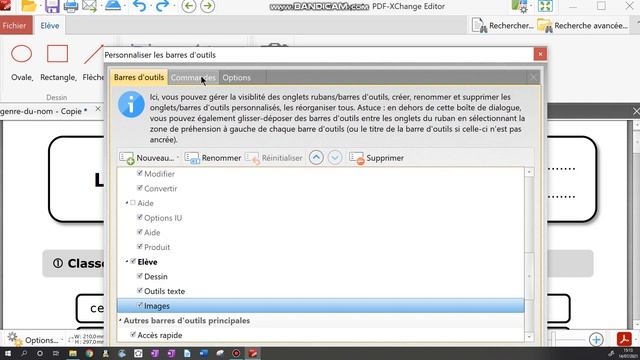Screen dimensions: 640x360
Task: Click the PDF-XChange app icon at top left
Action: (x=6, y=6)
